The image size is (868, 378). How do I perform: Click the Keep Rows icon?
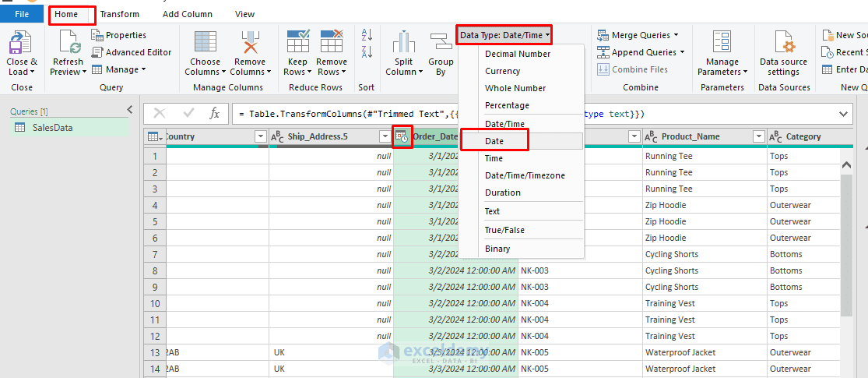coord(298,42)
